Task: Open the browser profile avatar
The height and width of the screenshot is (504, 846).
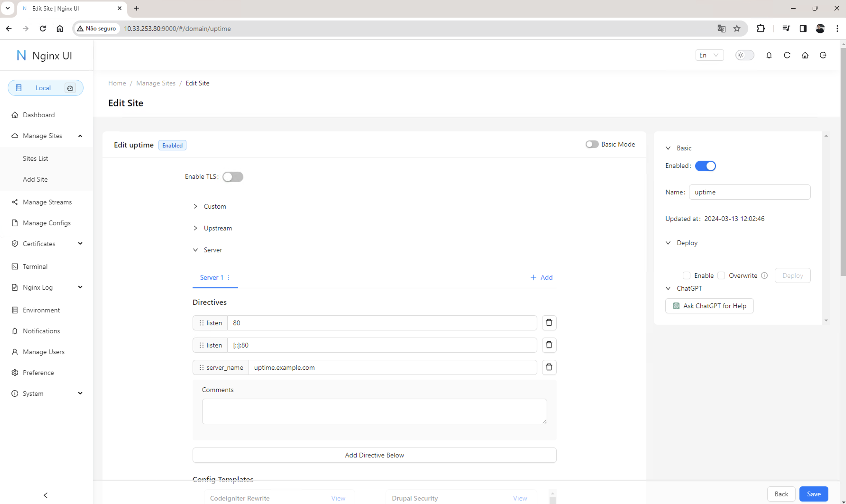Action: 820,28
